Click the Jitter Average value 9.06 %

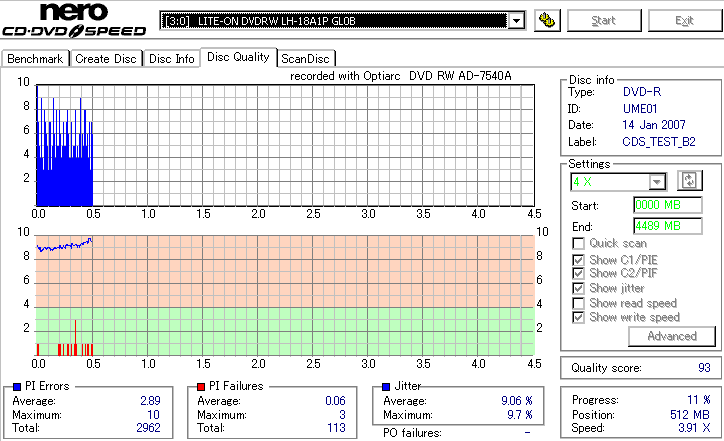[x=517, y=401]
